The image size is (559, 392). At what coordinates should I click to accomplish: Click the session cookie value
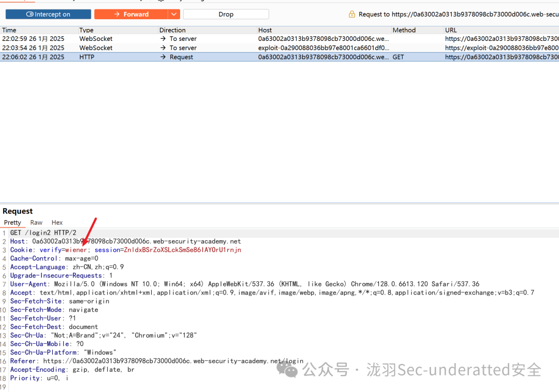coord(183,250)
